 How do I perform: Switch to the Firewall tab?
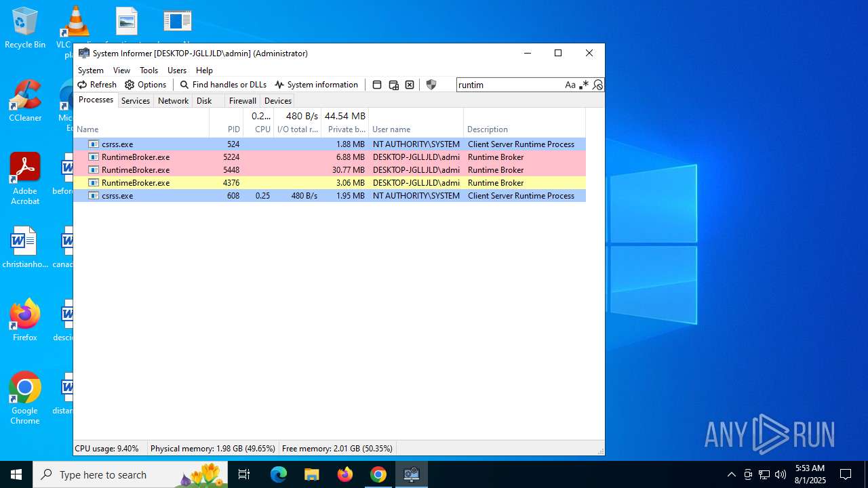click(x=243, y=101)
